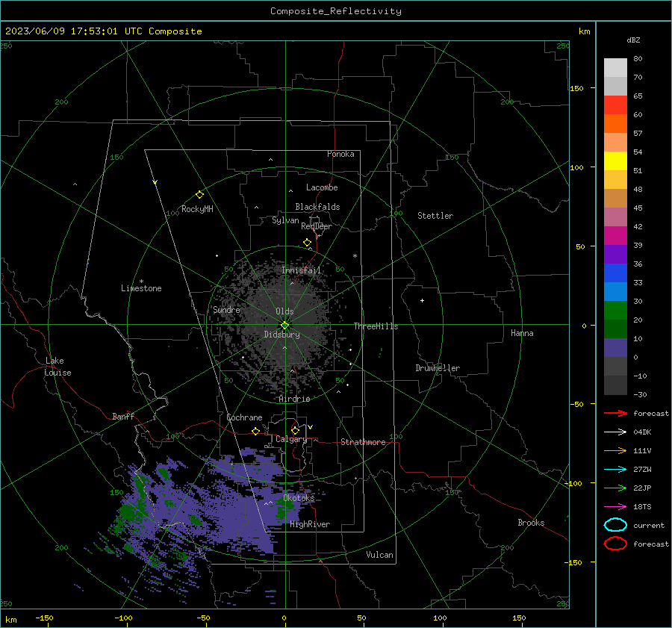The width and height of the screenshot is (672, 628).
Task: Click the Lake Louise label
Action: pos(57,367)
